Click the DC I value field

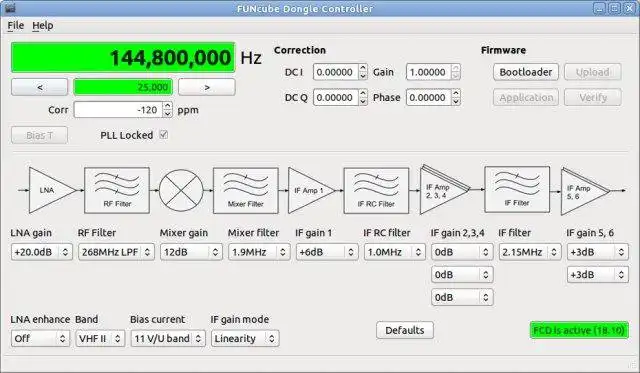336,72
